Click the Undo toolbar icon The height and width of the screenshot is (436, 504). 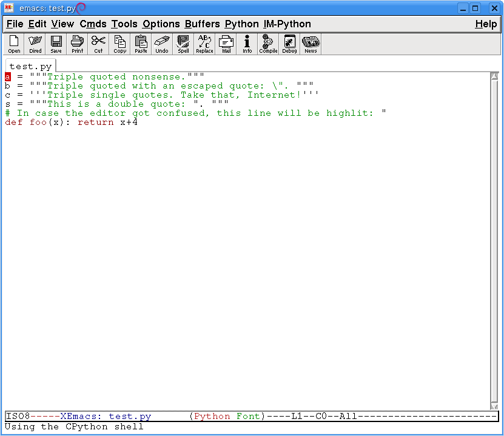pos(162,44)
